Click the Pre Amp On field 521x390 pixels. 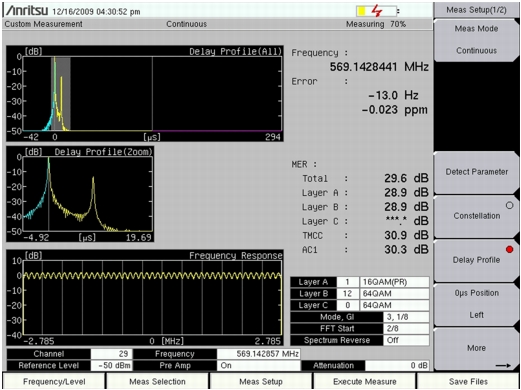[x=259, y=365]
